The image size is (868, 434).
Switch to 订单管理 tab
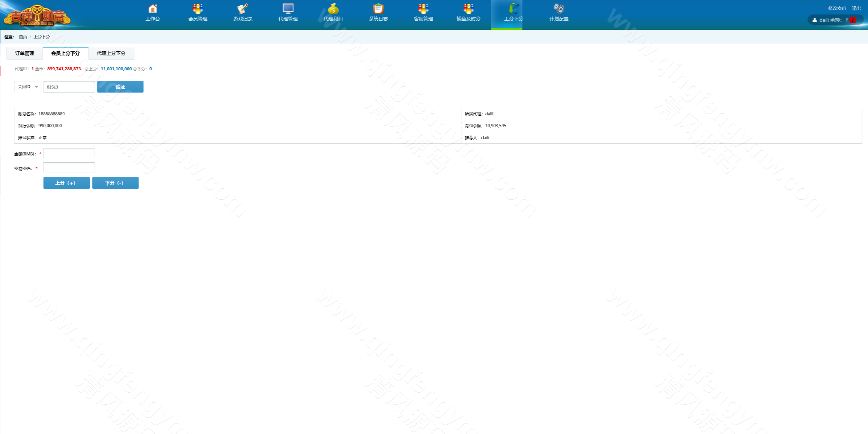point(25,53)
